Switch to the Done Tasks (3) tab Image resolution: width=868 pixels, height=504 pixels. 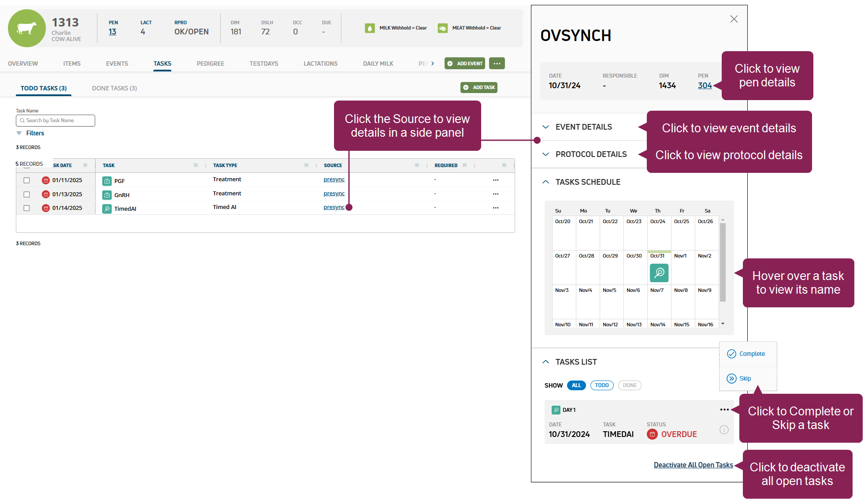114,88
